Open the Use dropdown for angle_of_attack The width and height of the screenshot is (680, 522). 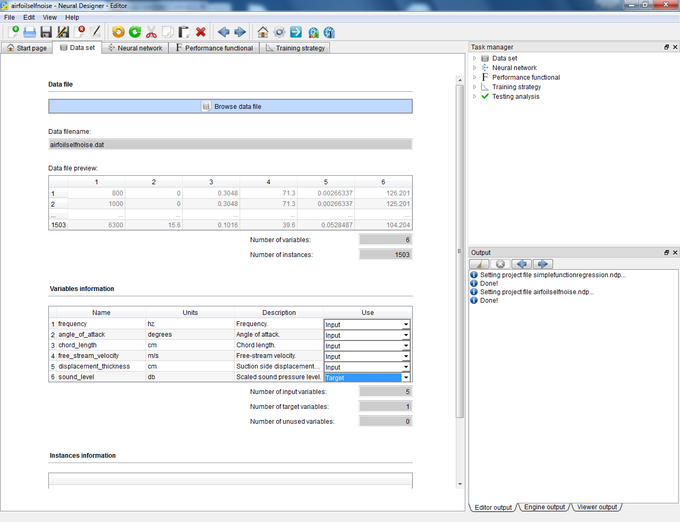click(406, 335)
